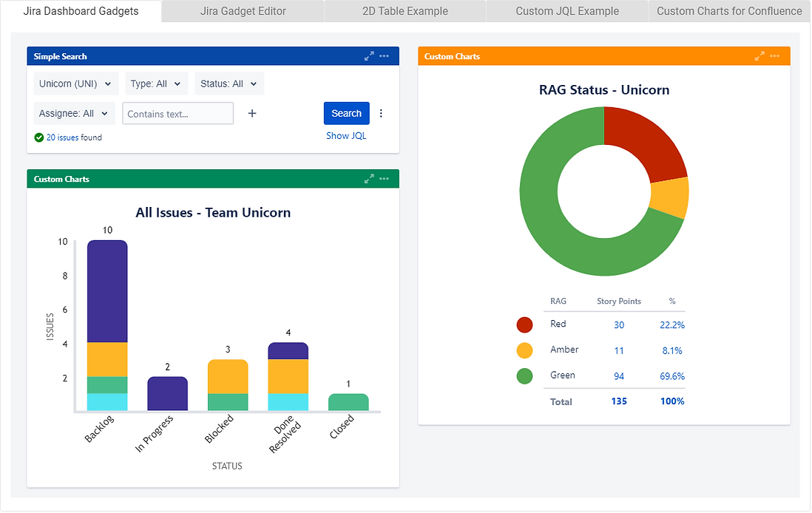Click the blue Search button
812x513 pixels.
[346, 113]
